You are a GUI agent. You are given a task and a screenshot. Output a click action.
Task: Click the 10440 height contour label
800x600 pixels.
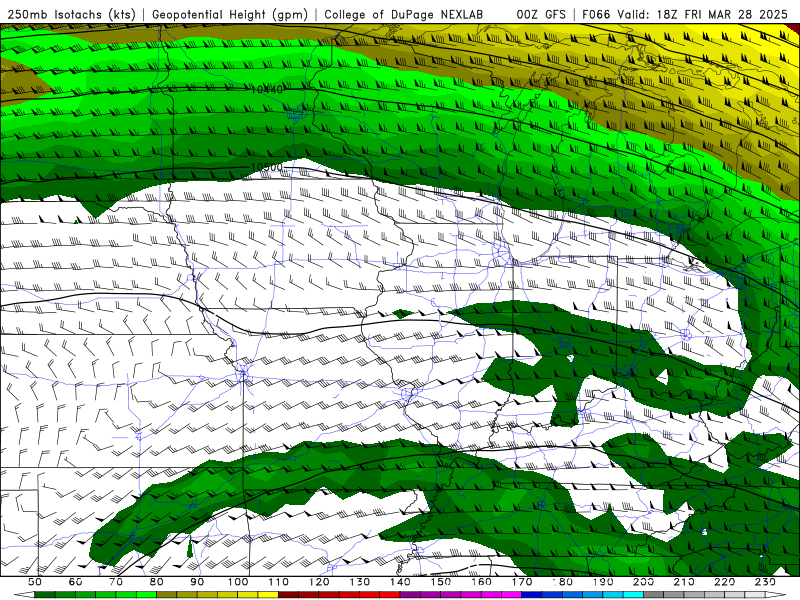267,89
